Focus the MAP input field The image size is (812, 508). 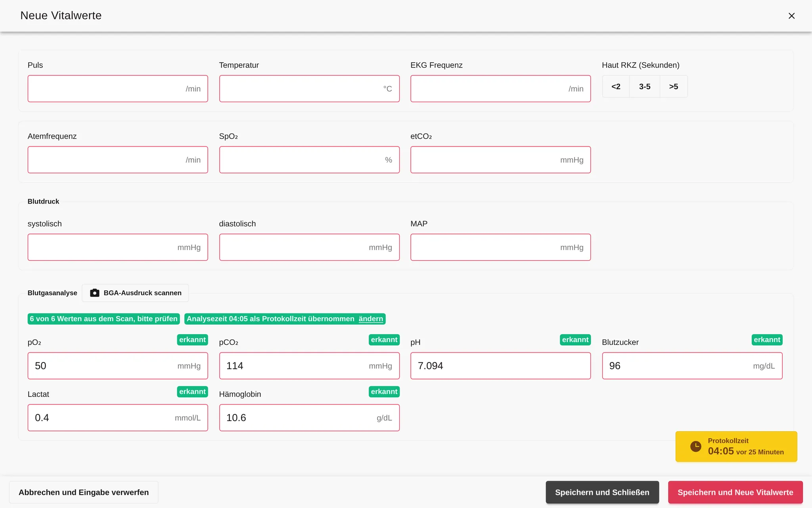point(500,247)
